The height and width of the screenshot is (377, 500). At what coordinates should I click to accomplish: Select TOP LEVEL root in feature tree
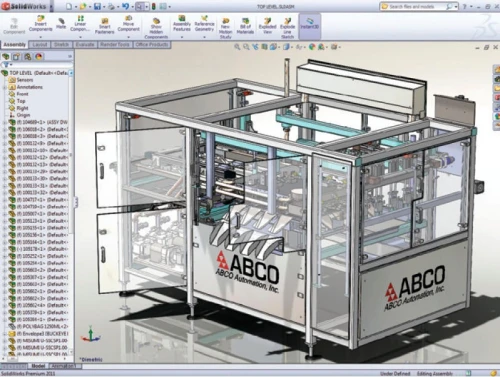point(35,73)
